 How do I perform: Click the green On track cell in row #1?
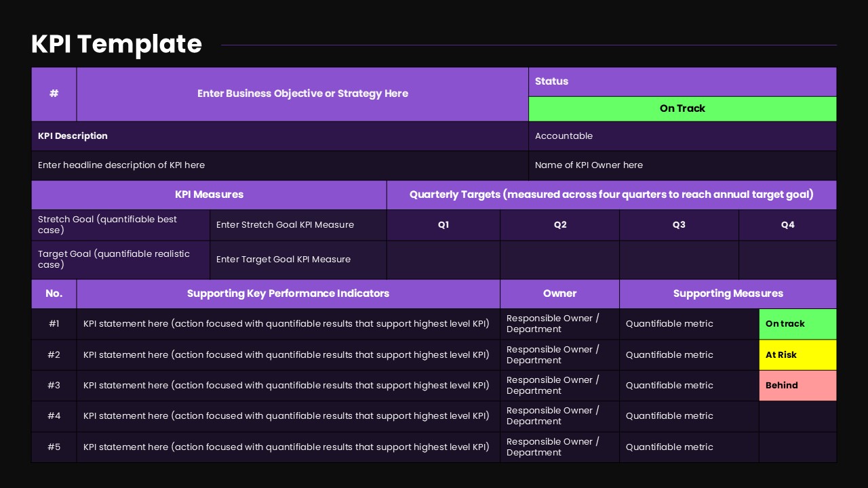(797, 324)
